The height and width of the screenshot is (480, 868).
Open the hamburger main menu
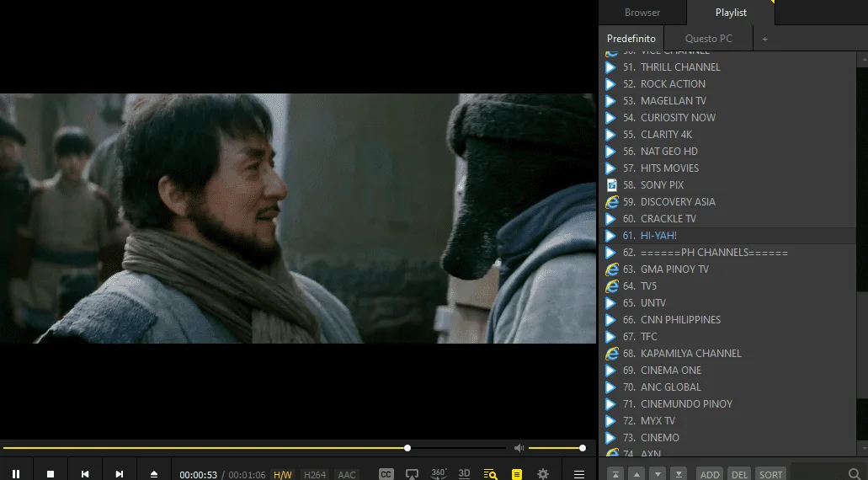pos(579,474)
